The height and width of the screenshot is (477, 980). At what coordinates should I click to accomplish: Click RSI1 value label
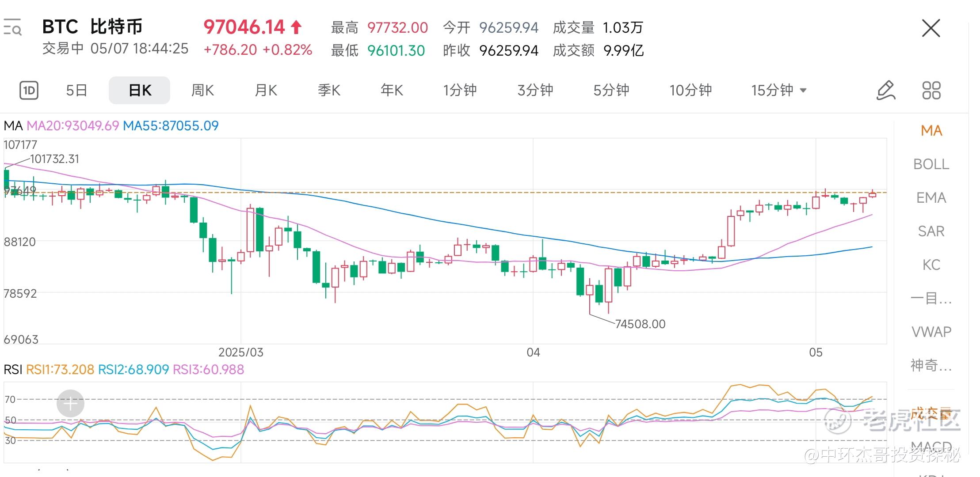click(60, 370)
